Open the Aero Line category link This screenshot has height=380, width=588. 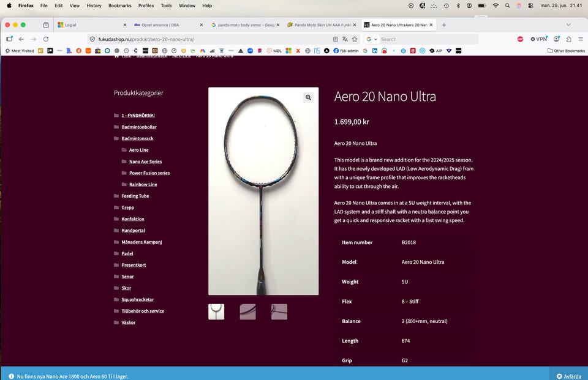139,150
